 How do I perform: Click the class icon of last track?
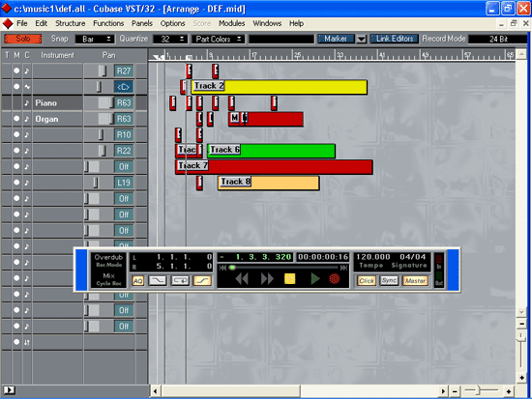tap(27, 342)
